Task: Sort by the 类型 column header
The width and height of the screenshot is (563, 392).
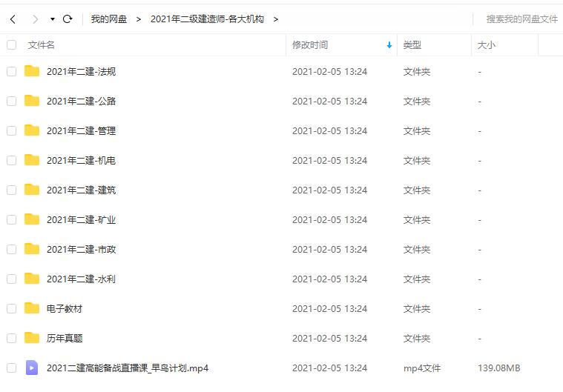Action: tap(412, 45)
